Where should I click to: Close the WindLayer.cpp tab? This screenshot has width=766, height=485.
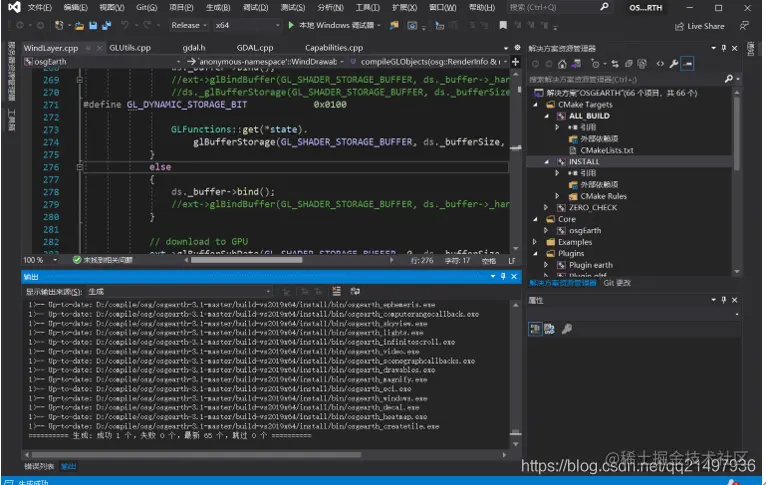[99, 48]
